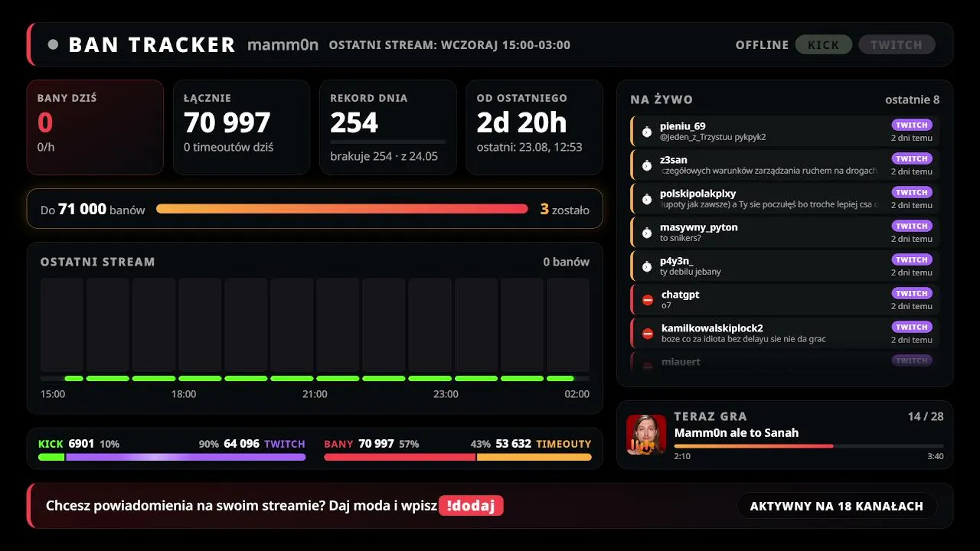This screenshot has height=551, width=980.
Task: Click the TWITCH badge on p4y3n_ row
Action: 912,259
